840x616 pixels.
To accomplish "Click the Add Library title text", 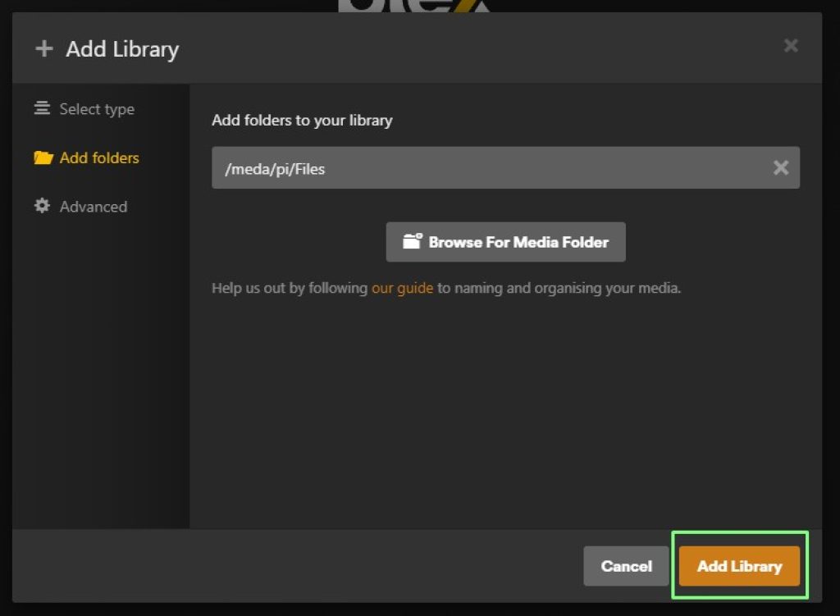I will click(122, 49).
